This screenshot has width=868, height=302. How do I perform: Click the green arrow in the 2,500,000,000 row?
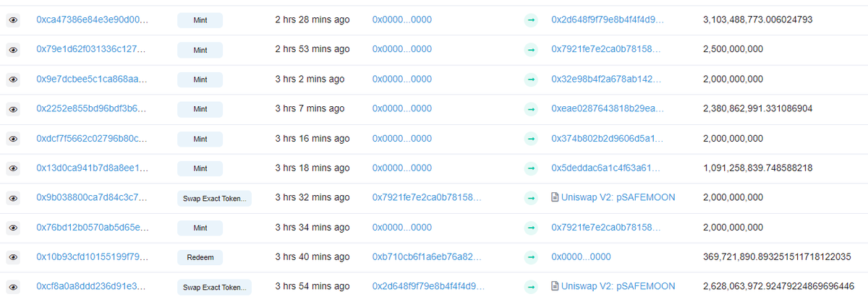click(x=532, y=50)
